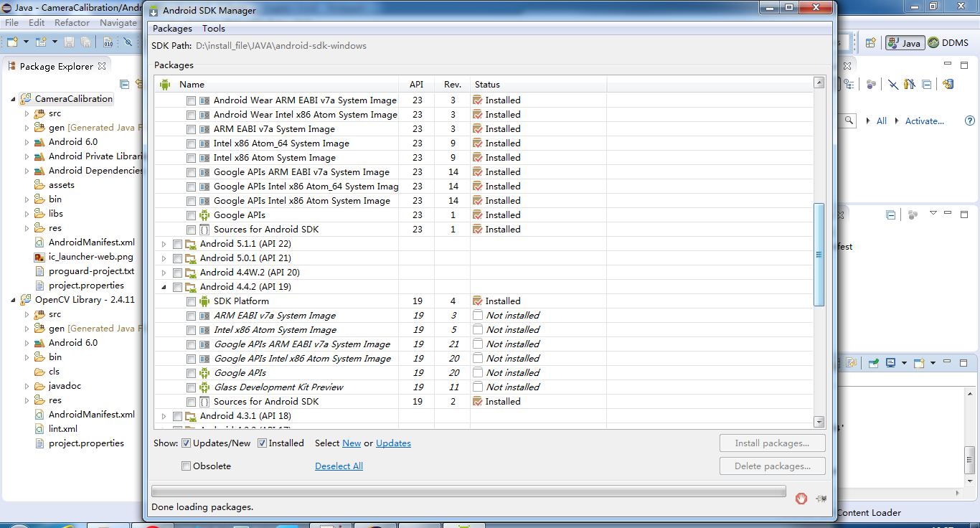
Task: Tick checkbox for Google APIs row, API 23
Action: (x=191, y=215)
